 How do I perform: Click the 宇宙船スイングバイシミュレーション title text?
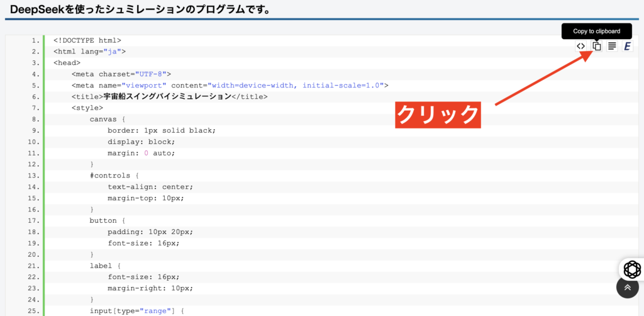coord(167,97)
